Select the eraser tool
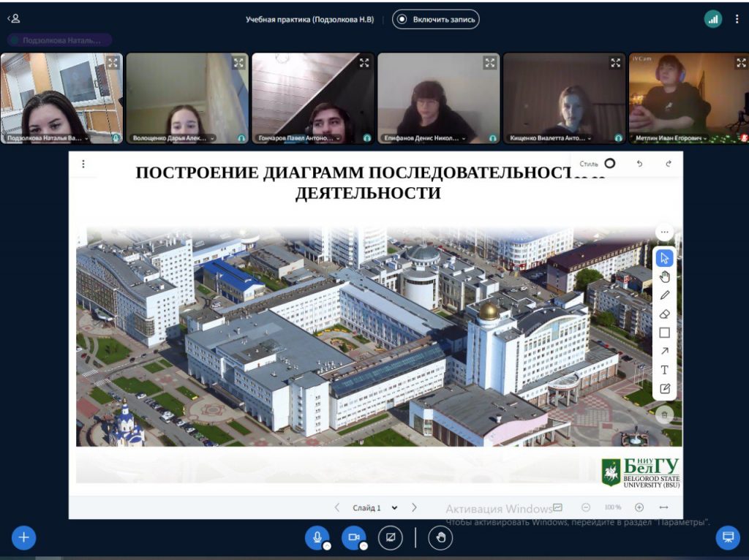Screen dimensions: 749x560 tap(664, 314)
